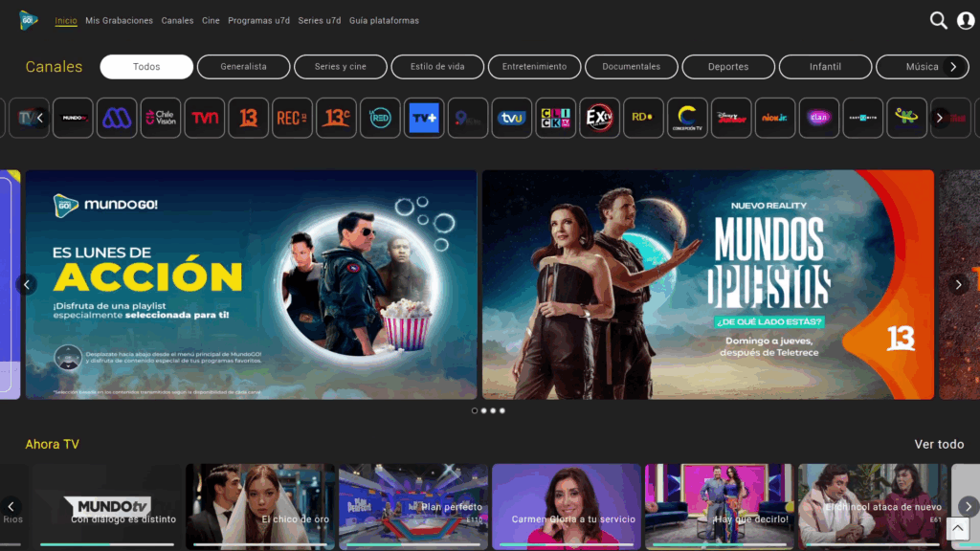Filter channels by Series y cine
Viewport: 980px width, 551px height.
[341, 67]
